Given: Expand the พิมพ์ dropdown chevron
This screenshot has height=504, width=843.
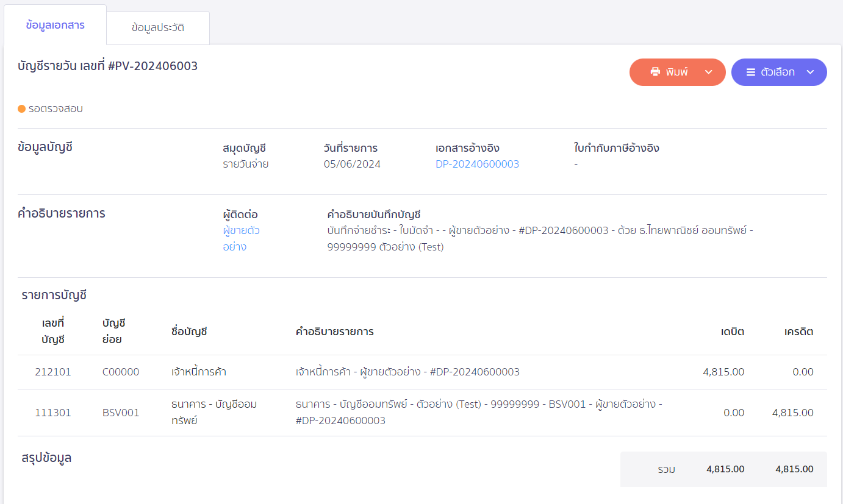Looking at the screenshot, I should (x=708, y=72).
